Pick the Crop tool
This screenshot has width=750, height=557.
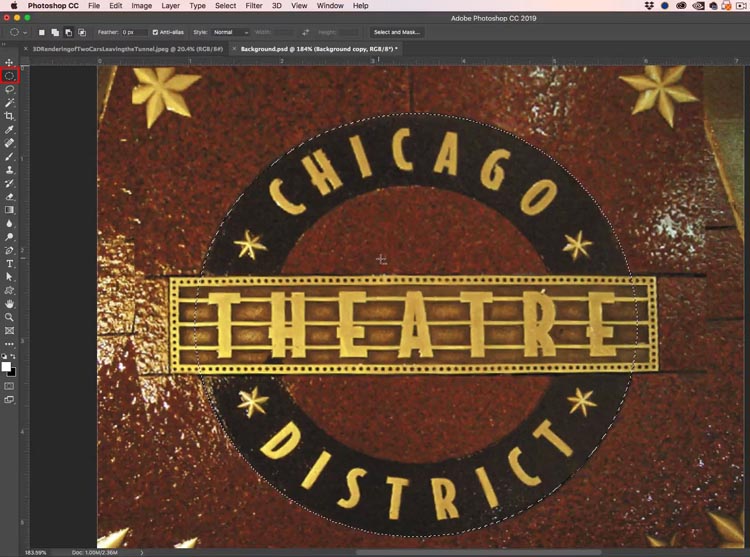pos(10,117)
